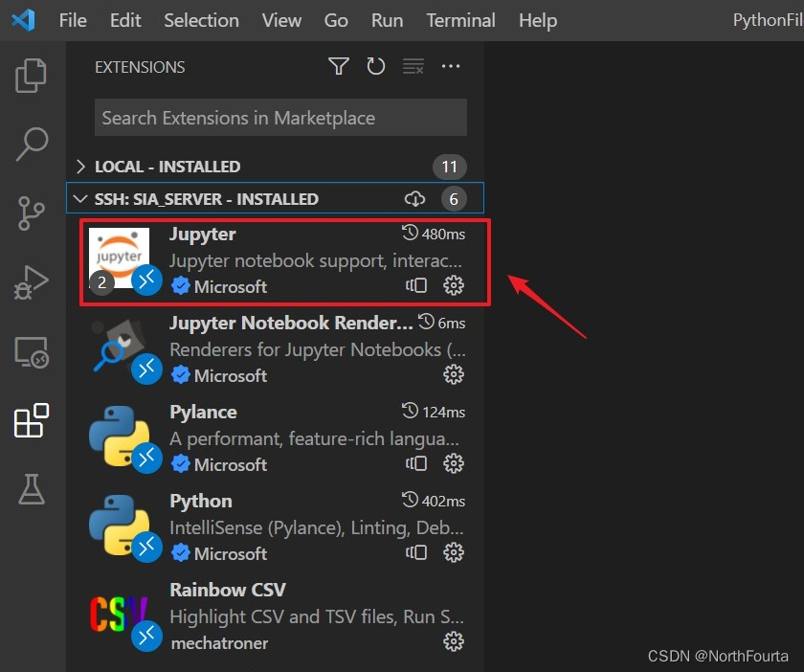Open the Run menu
This screenshot has width=804, height=672.
coord(387,20)
